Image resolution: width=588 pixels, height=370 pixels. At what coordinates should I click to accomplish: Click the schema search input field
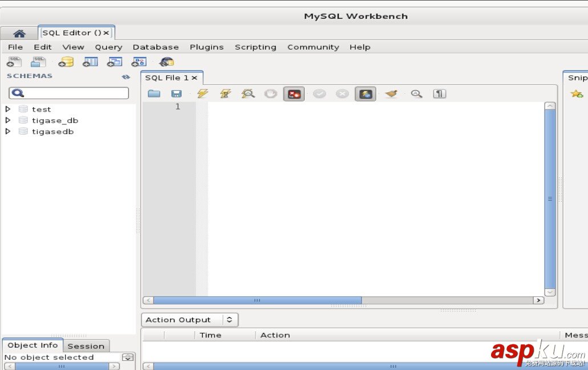point(68,92)
